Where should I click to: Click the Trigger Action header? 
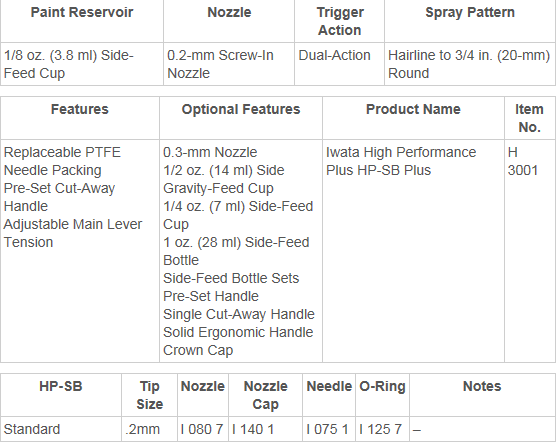click(x=340, y=21)
